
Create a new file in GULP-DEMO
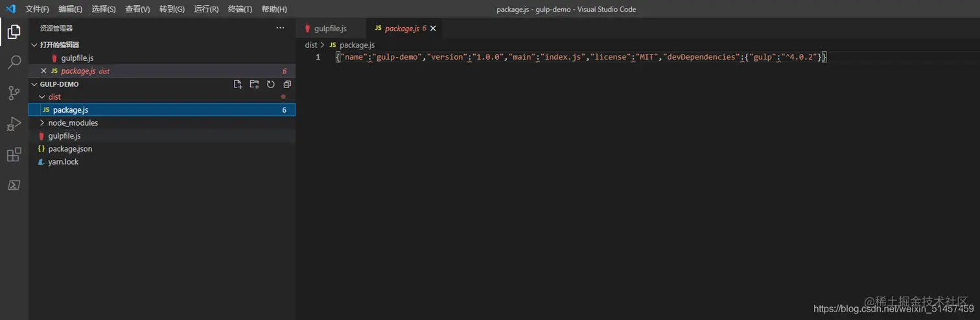point(238,84)
